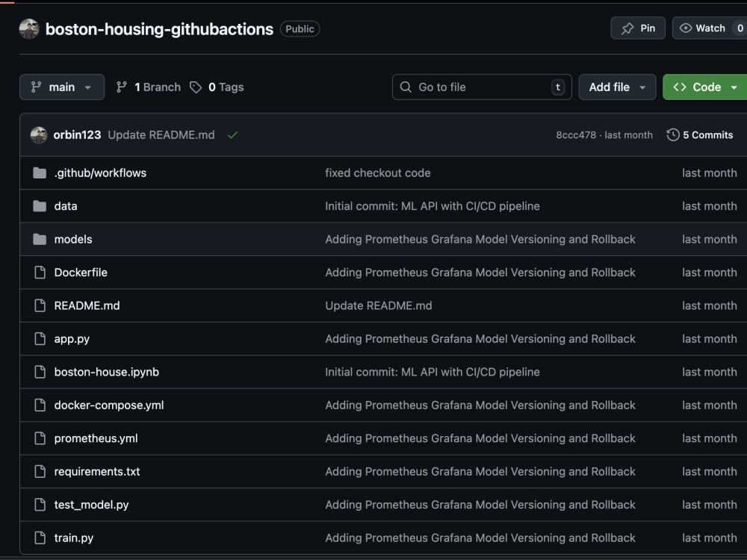Image resolution: width=747 pixels, height=560 pixels.
Task: Open the README.md file
Action: (x=87, y=305)
